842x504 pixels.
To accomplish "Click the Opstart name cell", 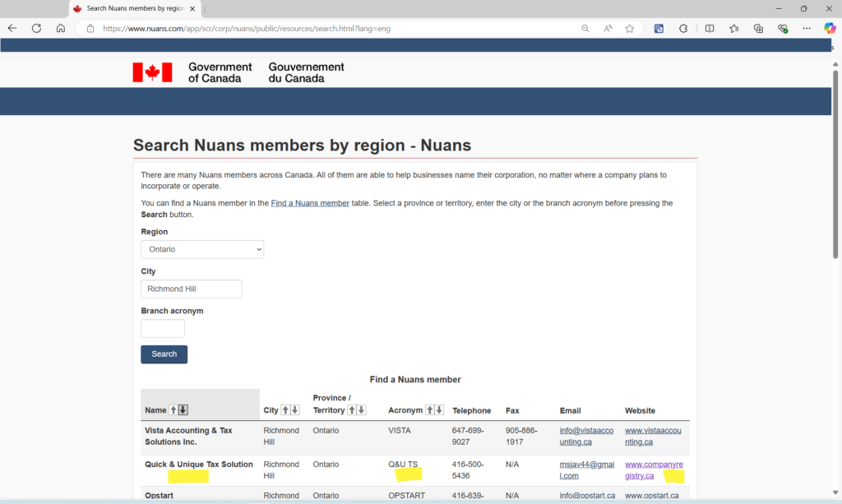I will click(x=159, y=496).
